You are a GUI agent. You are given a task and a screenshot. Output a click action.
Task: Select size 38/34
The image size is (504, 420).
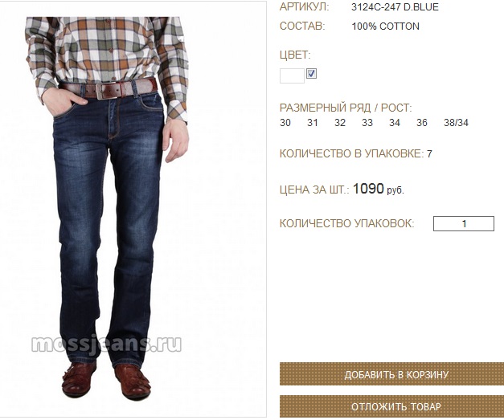point(456,123)
